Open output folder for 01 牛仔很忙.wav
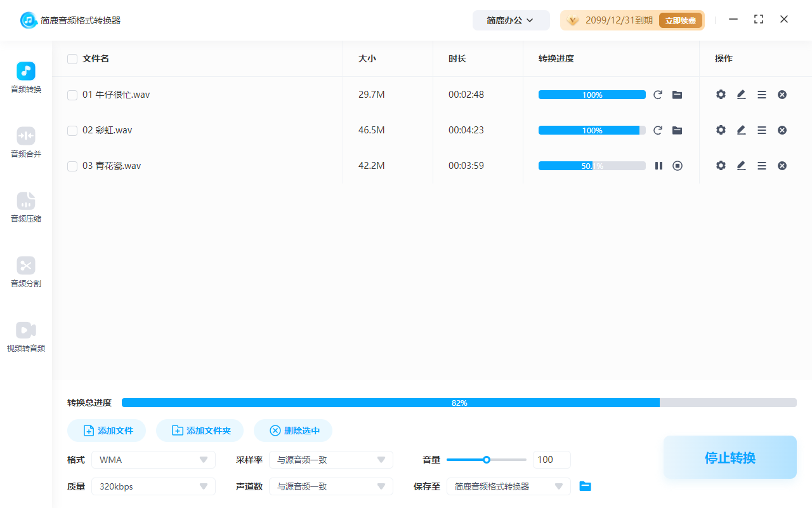Screen dimensions: 812x508 coord(677,94)
